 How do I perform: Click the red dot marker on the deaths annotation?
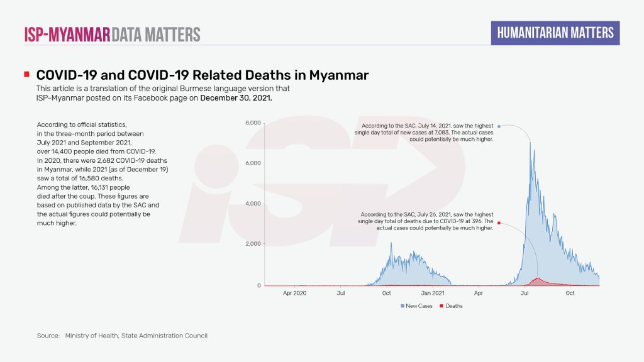499,222
